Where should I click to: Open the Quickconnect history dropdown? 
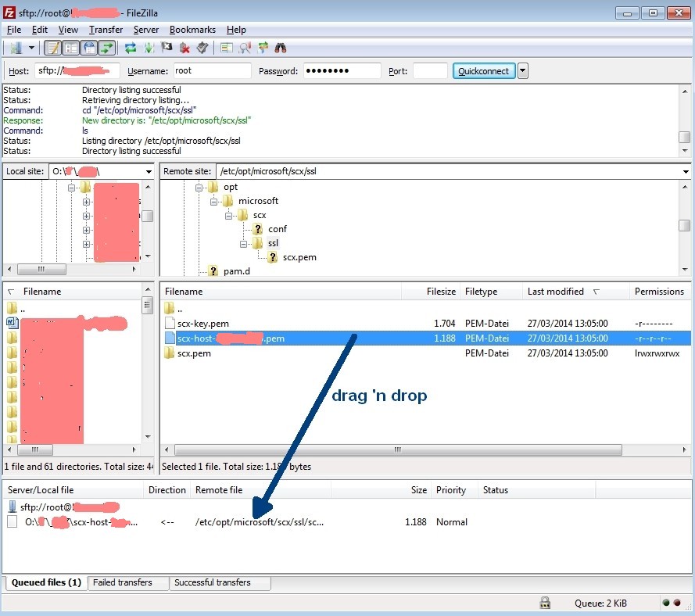523,71
